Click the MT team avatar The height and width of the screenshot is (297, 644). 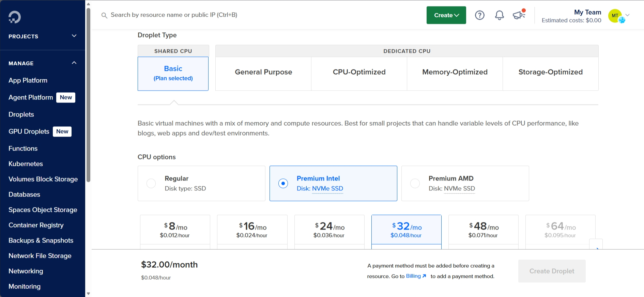tap(615, 15)
